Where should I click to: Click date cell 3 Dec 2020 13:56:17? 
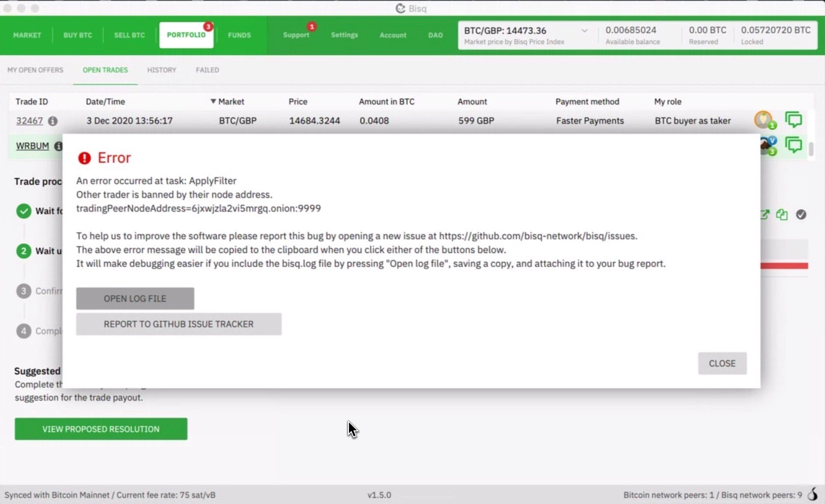tap(129, 121)
